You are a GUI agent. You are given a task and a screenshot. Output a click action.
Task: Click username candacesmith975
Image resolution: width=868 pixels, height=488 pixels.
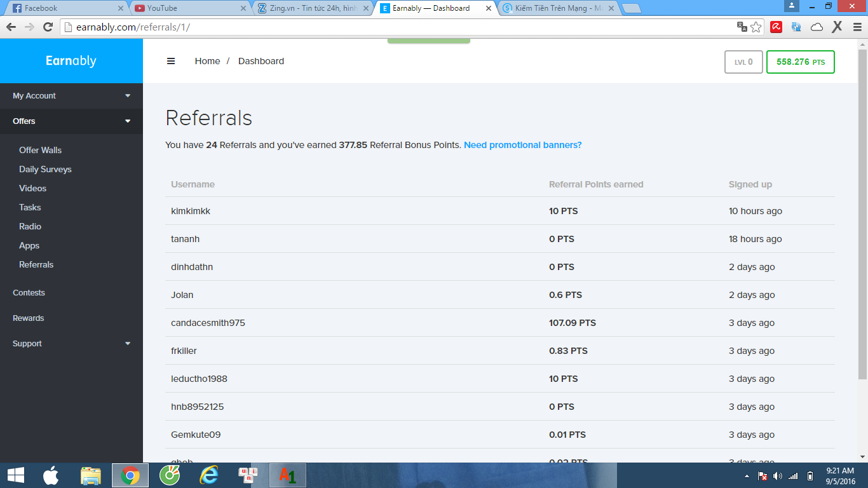coord(208,323)
